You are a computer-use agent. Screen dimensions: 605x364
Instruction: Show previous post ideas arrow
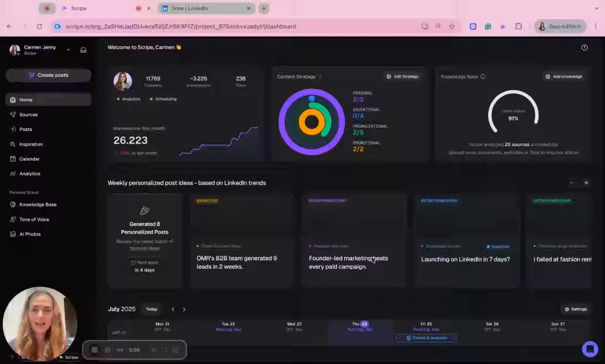click(x=572, y=183)
